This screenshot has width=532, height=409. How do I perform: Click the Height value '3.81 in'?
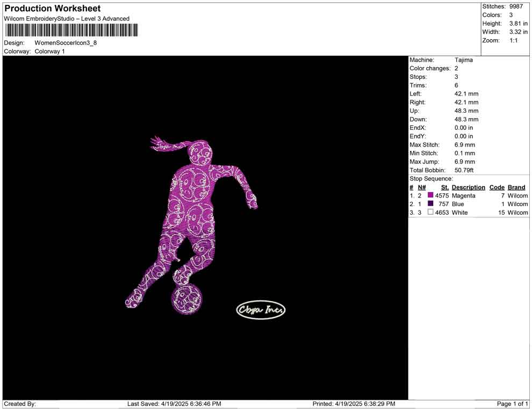[x=519, y=24]
